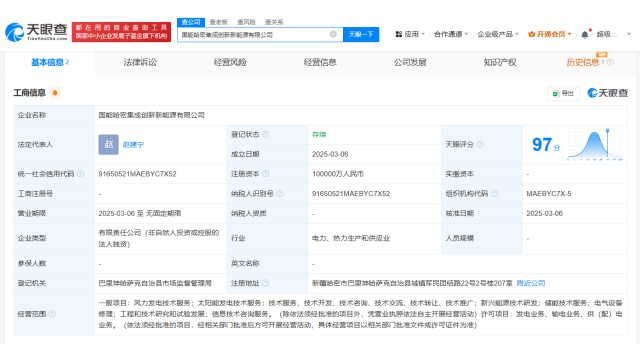Click the 存续 registration status value
Image resolution: width=640 pixels, height=360 pixels.
319,134
